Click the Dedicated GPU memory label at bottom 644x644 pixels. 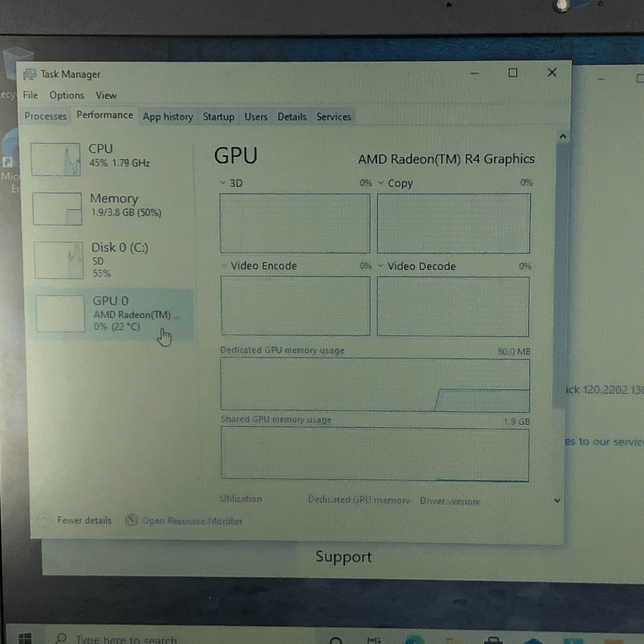(359, 500)
